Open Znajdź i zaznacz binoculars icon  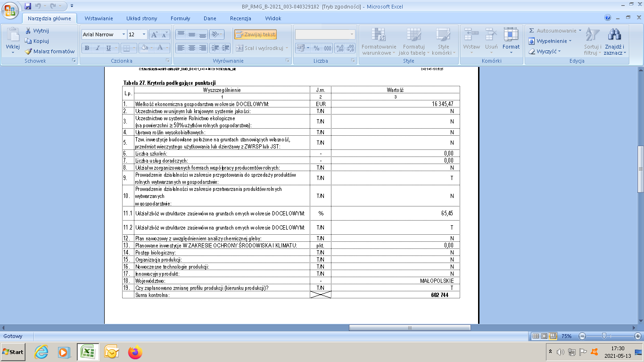coord(614,35)
